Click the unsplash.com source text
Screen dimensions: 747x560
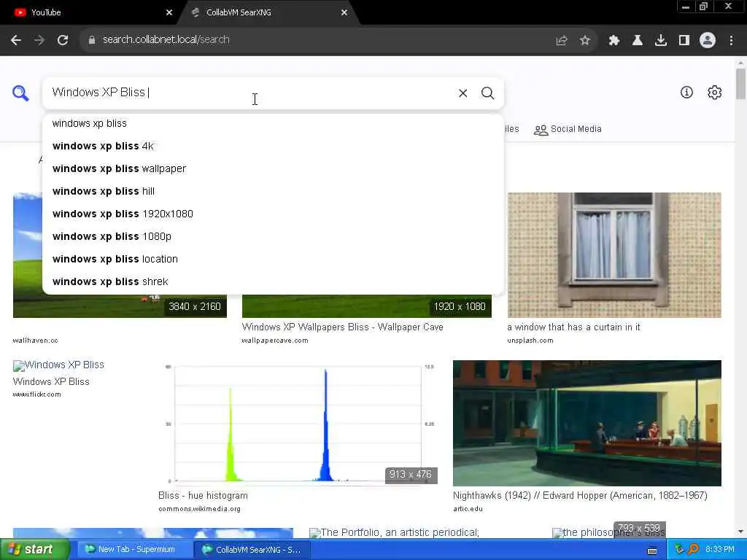coord(530,341)
